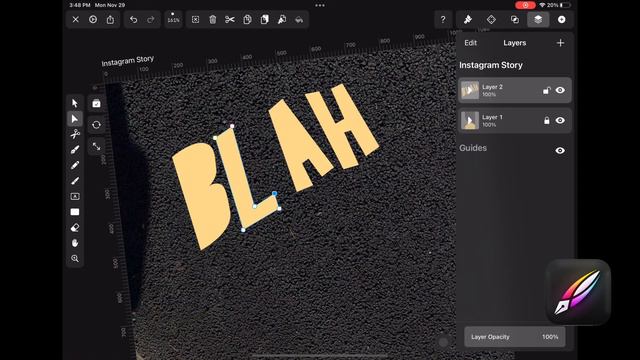Copy the selection with the clipboard icon
Screen dimensions: 640x360
[x=247, y=20]
